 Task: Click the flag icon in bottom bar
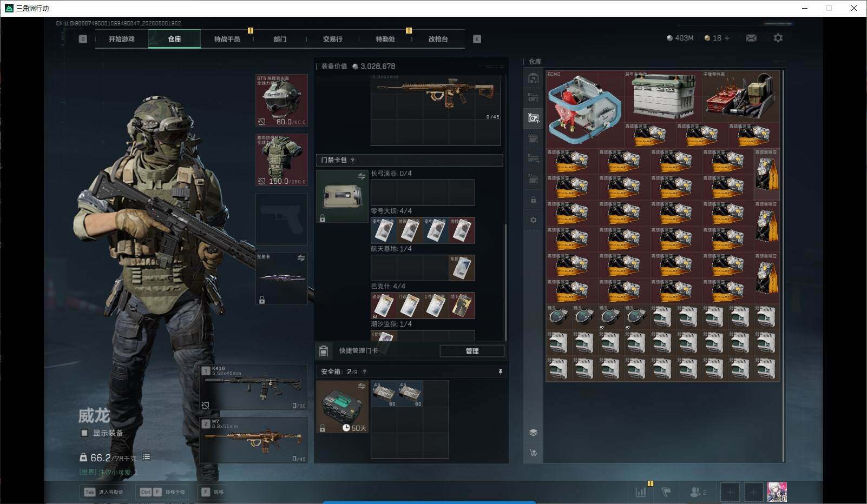(666, 492)
